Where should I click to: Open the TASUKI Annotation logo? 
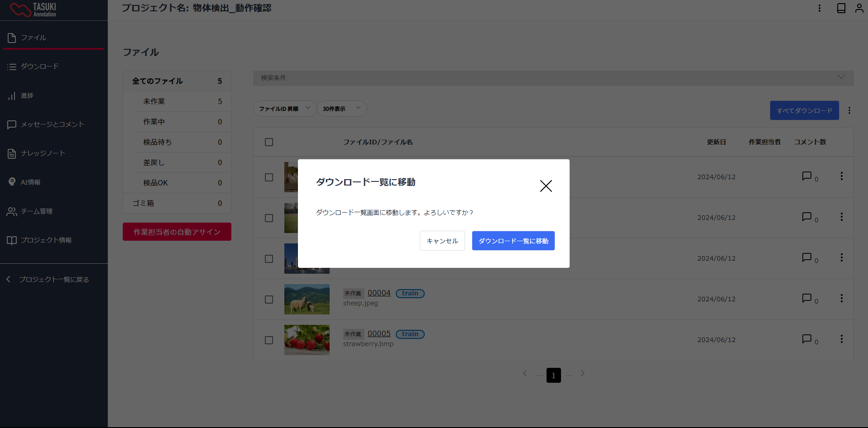pos(33,10)
